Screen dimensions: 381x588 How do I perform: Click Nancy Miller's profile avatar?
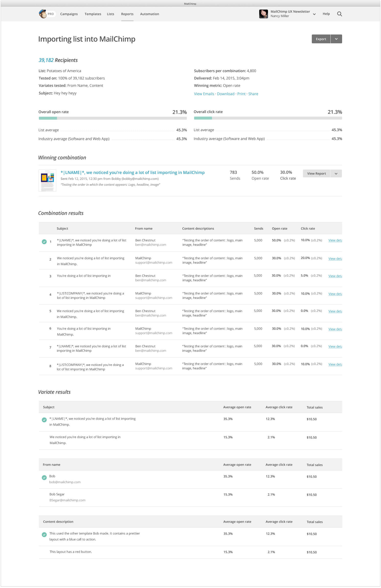click(263, 14)
